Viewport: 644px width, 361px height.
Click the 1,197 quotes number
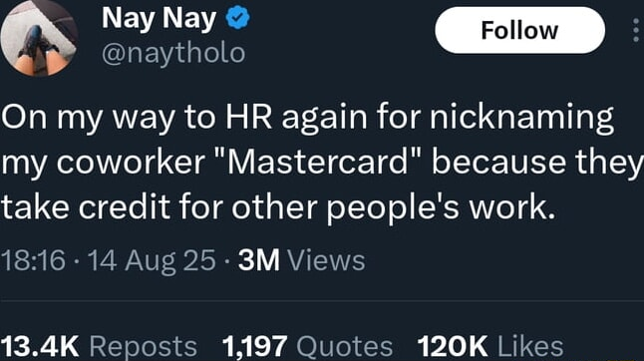[x=254, y=346]
